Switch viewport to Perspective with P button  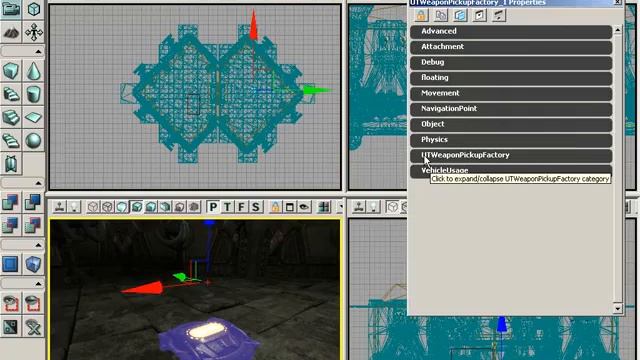point(213,207)
